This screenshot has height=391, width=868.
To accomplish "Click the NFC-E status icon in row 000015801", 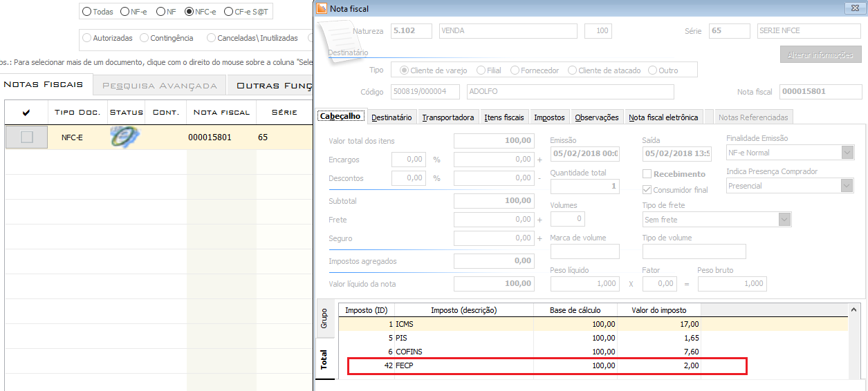I will pyautogui.click(x=124, y=137).
